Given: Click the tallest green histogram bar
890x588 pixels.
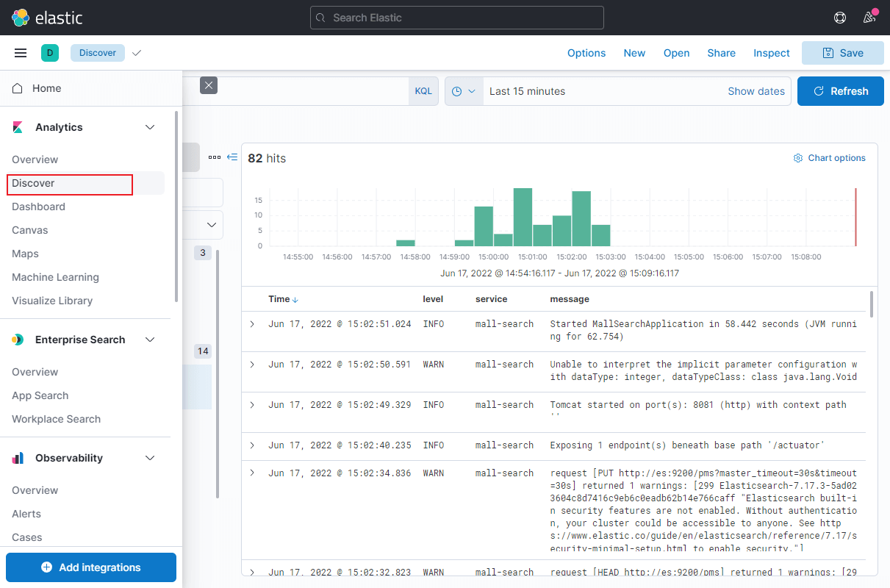Looking at the screenshot, I should point(523,217).
